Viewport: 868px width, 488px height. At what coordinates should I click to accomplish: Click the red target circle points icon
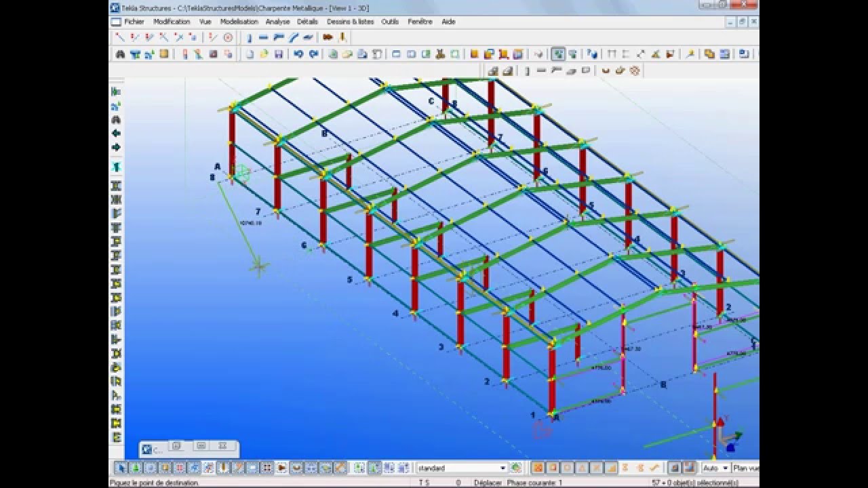[x=228, y=38]
